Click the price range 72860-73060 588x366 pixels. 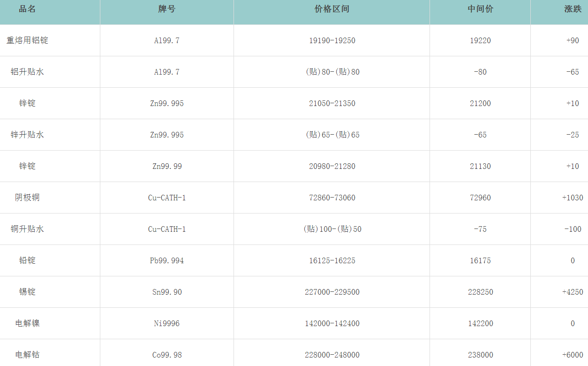[332, 198]
